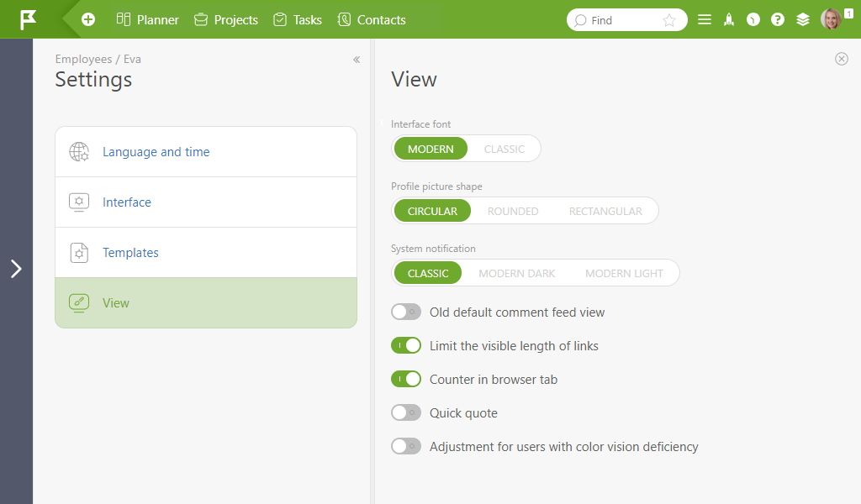The height and width of the screenshot is (504, 861).
Task: Enable Old default comment feed view
Action: click(406, 312)
